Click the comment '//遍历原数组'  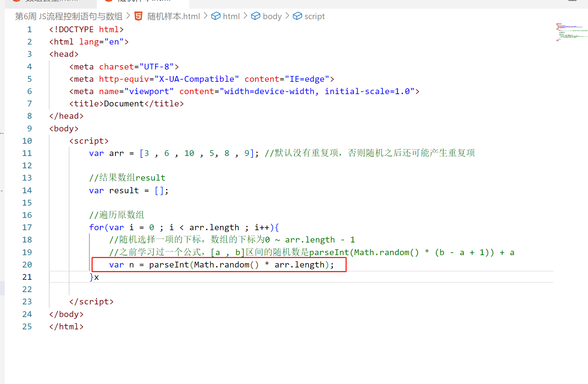click(117, 215)
